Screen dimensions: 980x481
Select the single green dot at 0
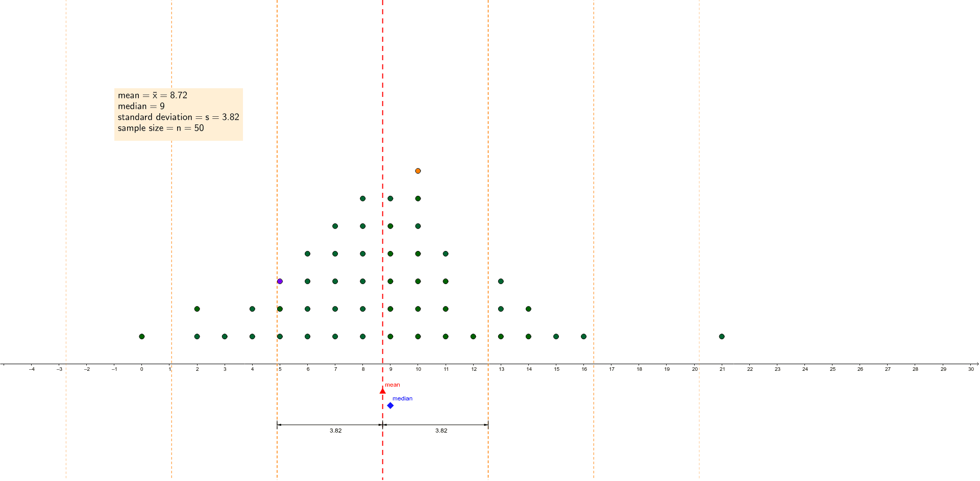pyautogui.click(x=142, y=337)
